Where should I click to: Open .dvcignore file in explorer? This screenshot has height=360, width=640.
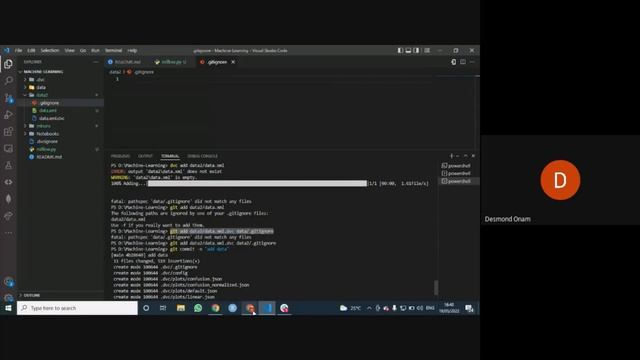pyautogui.click(x=47, y=142)
